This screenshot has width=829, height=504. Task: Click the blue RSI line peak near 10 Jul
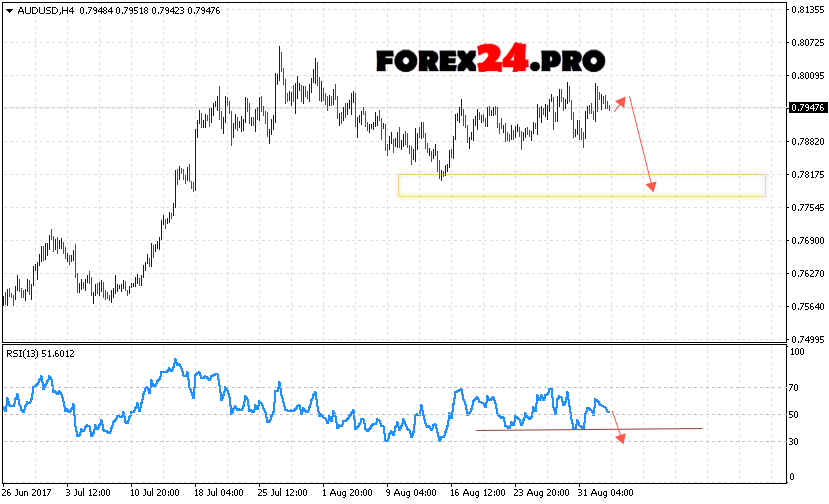tap(177, 361)
